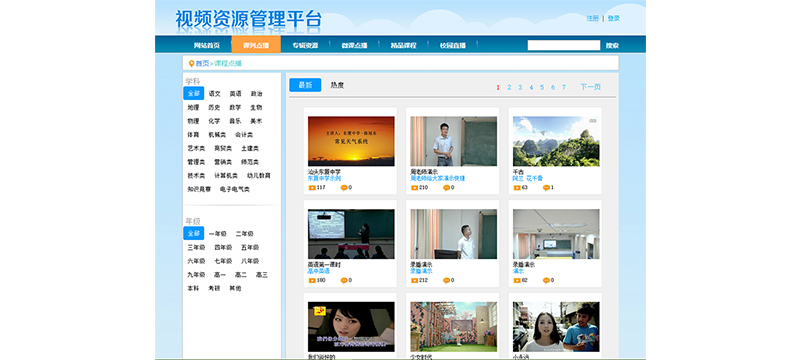Click the 视频资源管理平台 site title logo
The width and height of the screenshot is (800, 360).
(248, 20)
